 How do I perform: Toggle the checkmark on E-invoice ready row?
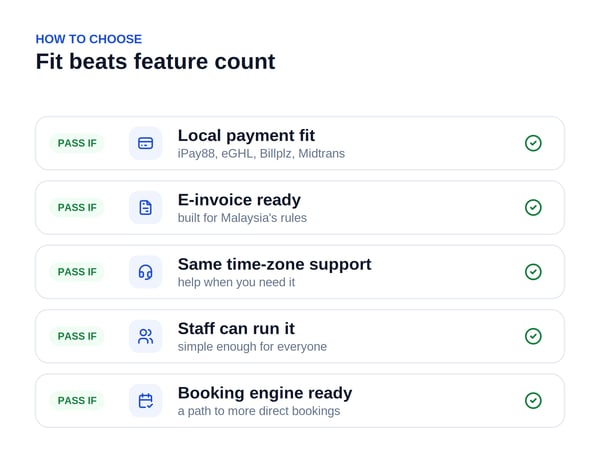(533, 207)
